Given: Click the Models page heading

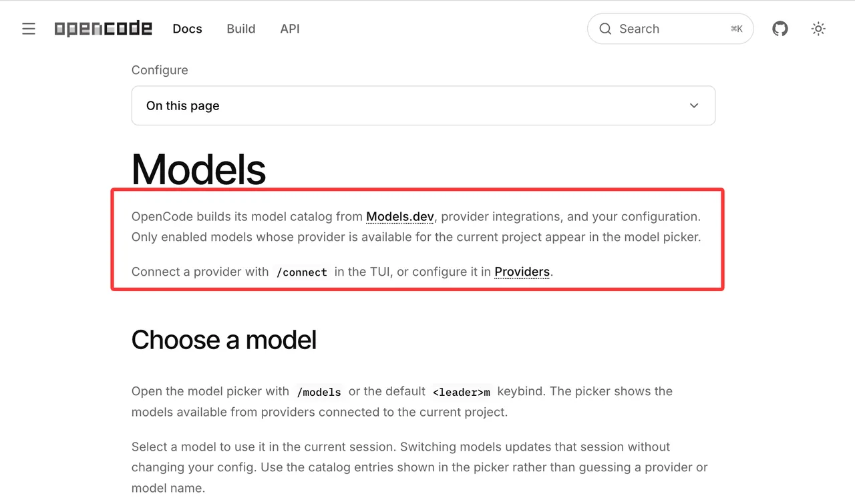Looking at the screenshot, I should tap(199, 170).
